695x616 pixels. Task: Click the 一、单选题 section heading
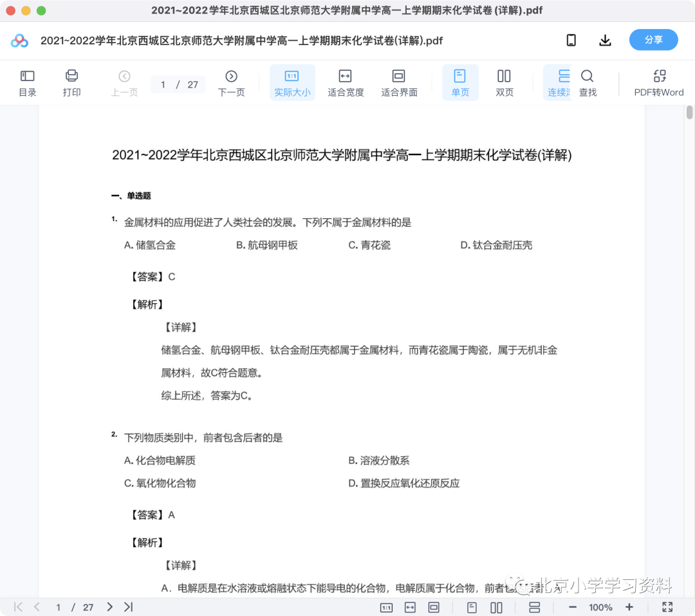[131, 196]
